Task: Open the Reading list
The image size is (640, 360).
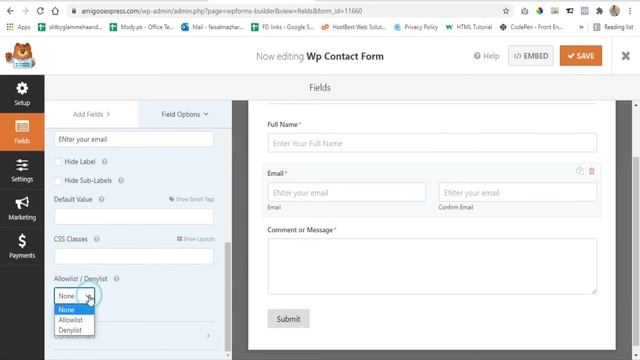Action: (x=613, y=27)
